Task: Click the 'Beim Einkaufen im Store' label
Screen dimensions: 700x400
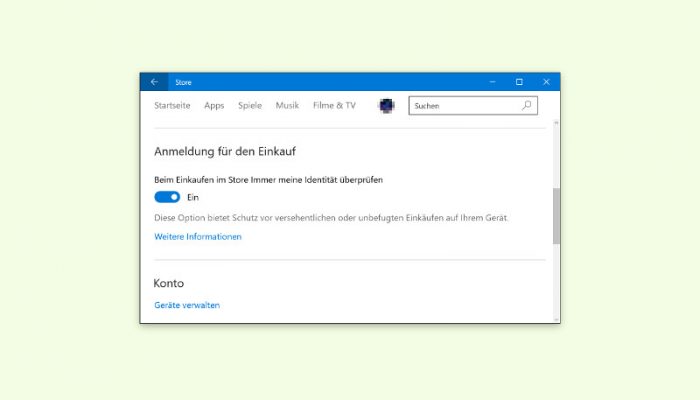Action: point(268,180)
